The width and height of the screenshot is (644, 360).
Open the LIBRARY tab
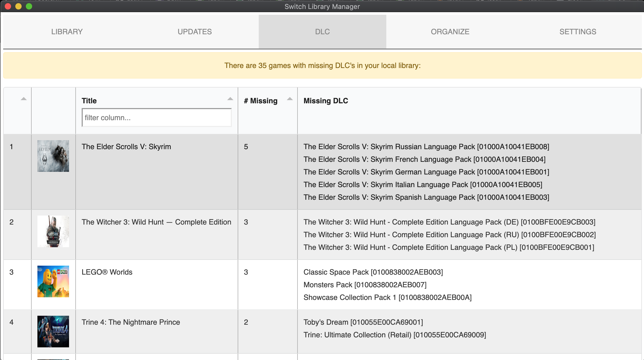(x=67, y=32)
